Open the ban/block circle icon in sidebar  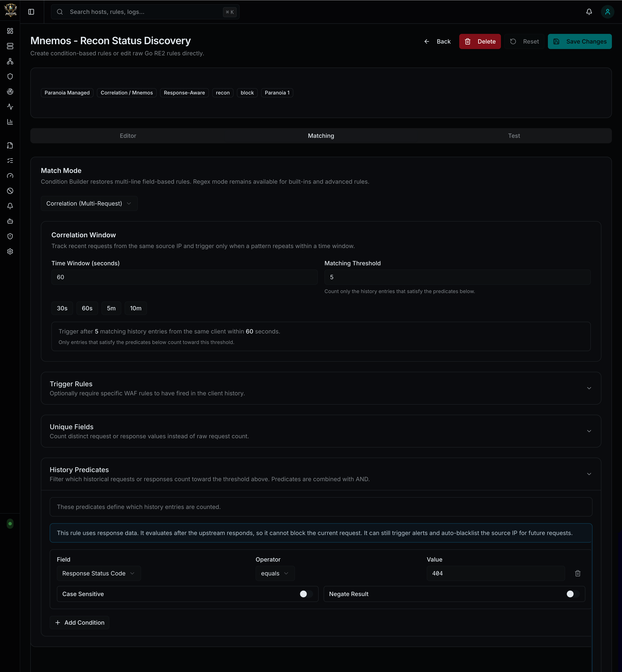[x=10, y=191]
